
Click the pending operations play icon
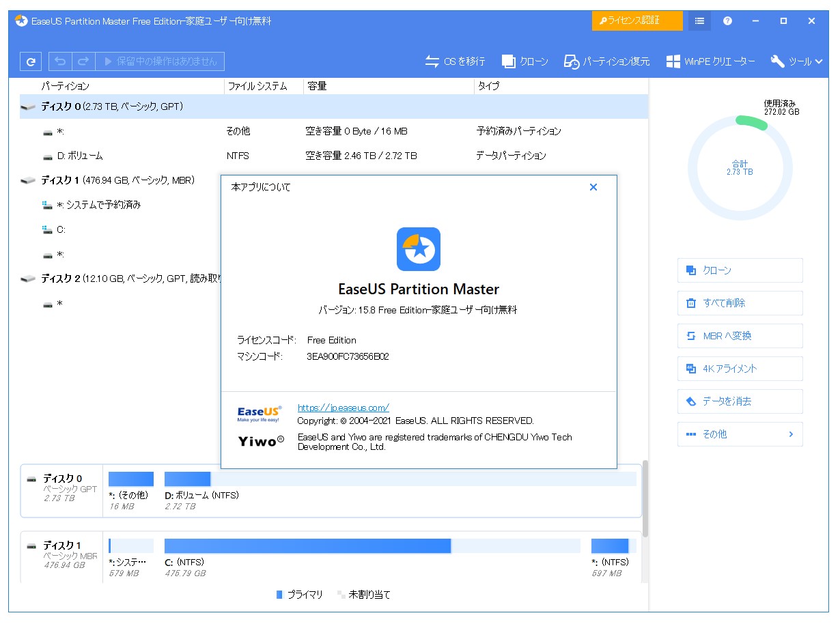[109, 61]
